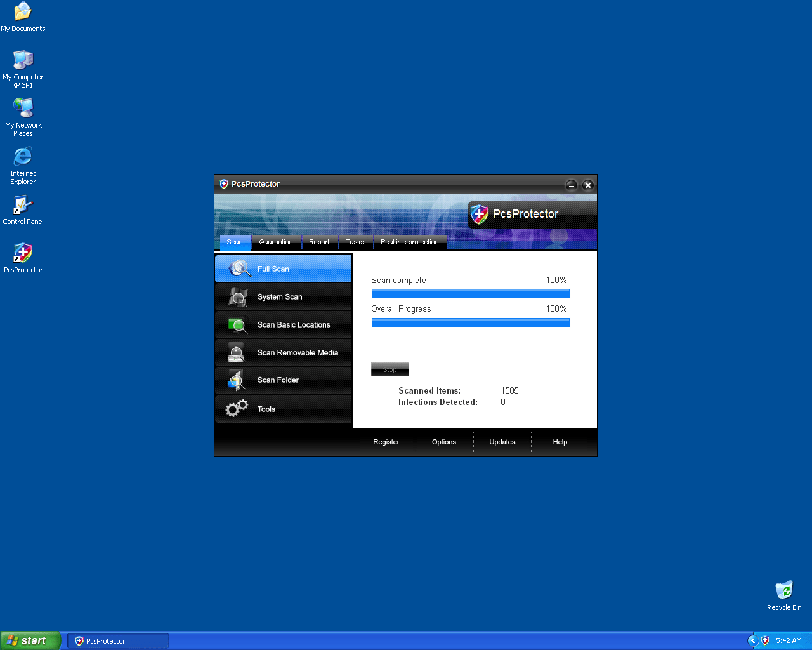Open the Realtime protection tab
Viewport: 812px width, 650px height.
click(x=410, y=242)
